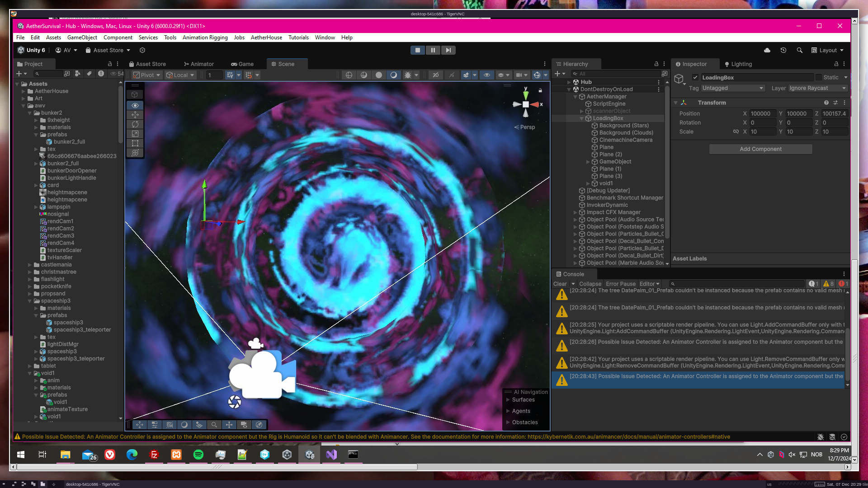
Task: Open the Layer dropdown showing Ignore Raycast
Action: [817, 88]
